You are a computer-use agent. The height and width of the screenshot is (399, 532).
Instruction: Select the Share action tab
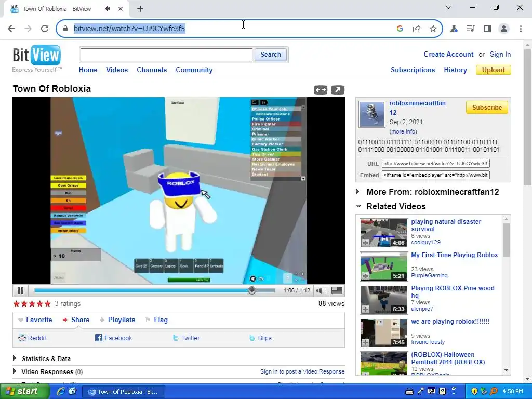[76, 320]
